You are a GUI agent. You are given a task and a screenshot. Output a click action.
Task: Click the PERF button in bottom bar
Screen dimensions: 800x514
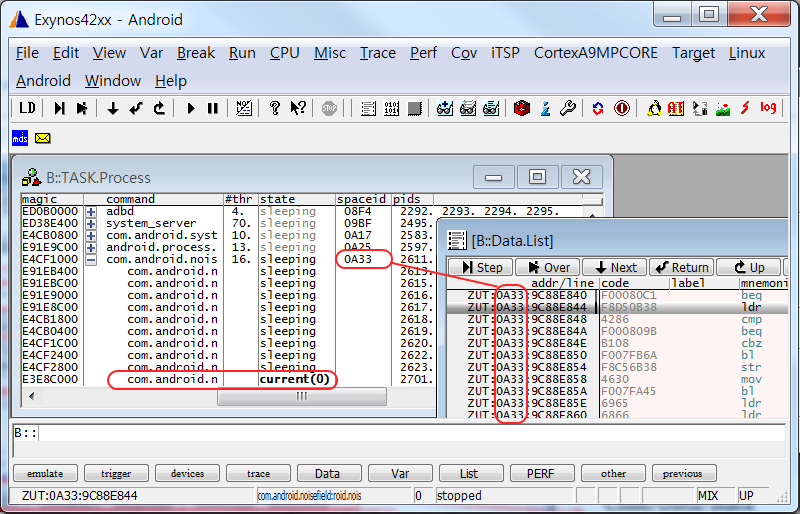coord(541,473)
